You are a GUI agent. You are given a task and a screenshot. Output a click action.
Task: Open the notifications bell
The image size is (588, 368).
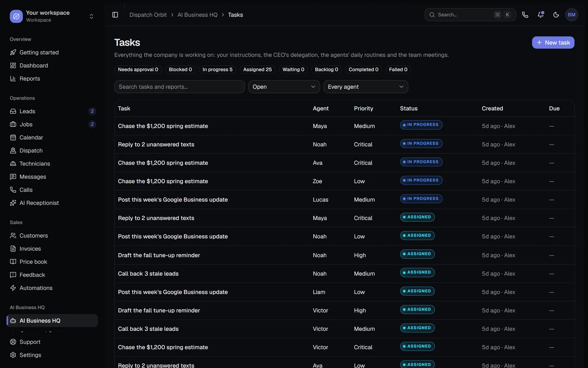pyautogui.click(x=541, y=15)
